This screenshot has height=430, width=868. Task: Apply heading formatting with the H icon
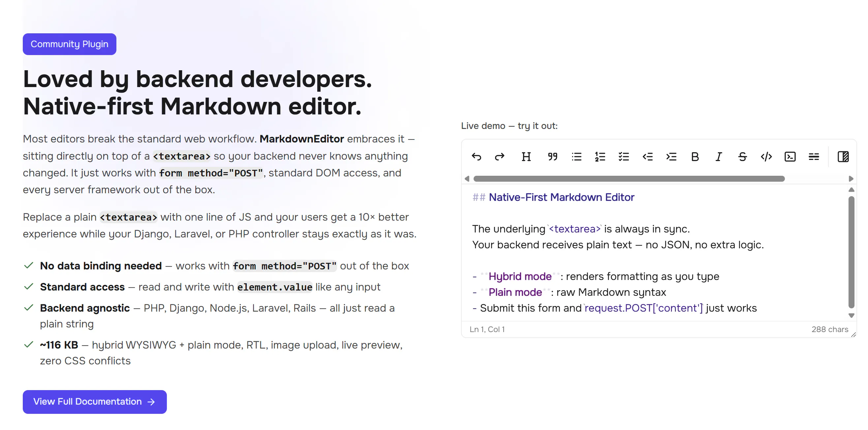[526, 157]
